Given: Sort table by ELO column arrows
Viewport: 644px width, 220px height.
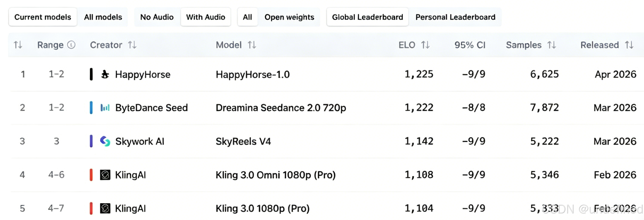Looking at the screenshot, I should pyautogui.click(x=425, y=45).
